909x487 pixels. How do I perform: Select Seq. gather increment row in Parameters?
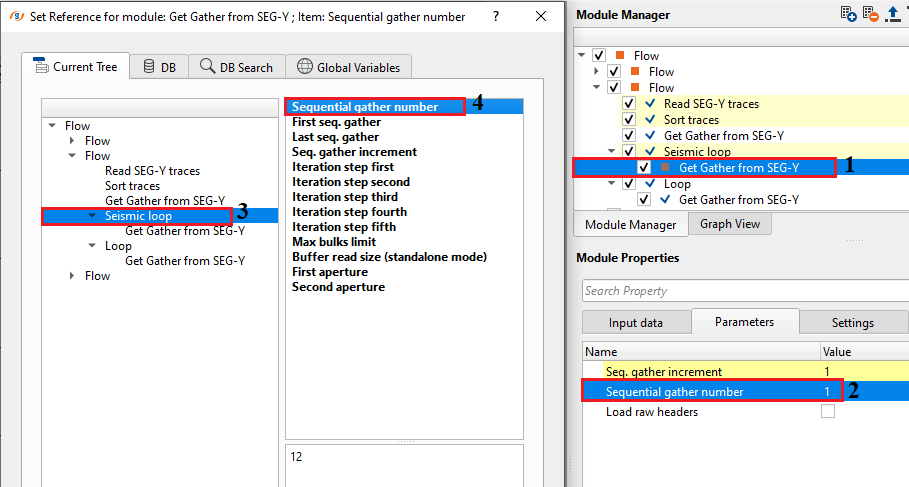pyautogui.click(x=746, y=372)
